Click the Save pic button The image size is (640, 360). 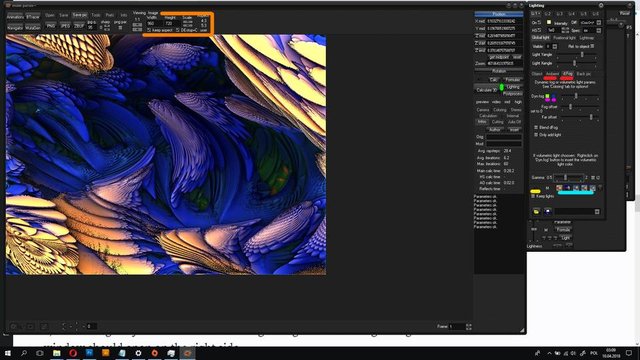tap(80, 15)
